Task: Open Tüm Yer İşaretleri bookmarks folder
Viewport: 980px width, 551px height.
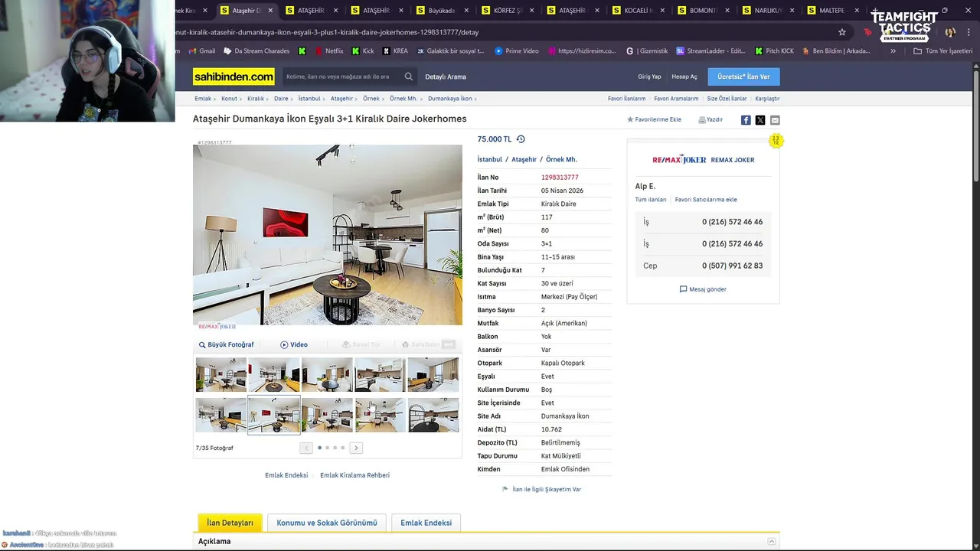Action: coord(943,51)
